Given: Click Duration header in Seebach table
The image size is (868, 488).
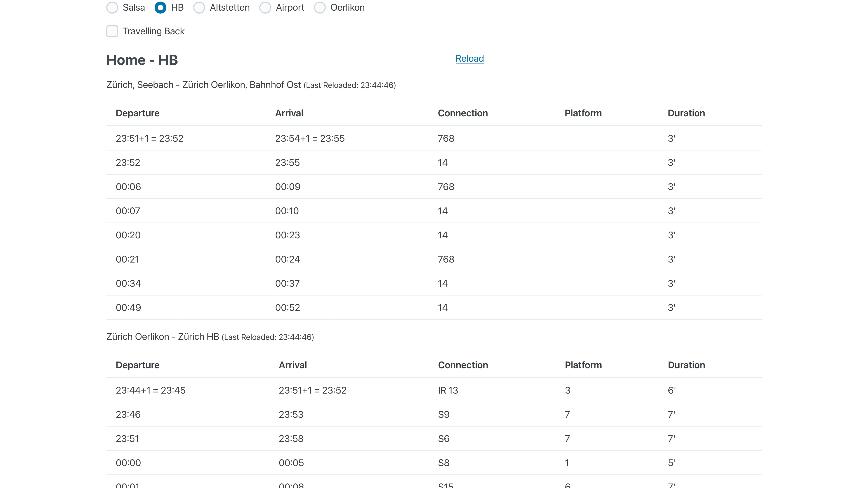Looking at the screenshot, I should coord(686,113).
